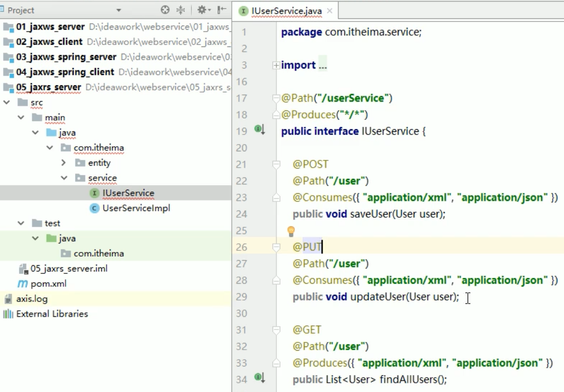Click the axis.log file icon
Screen dimensions: 564x392
coord(8,299)
